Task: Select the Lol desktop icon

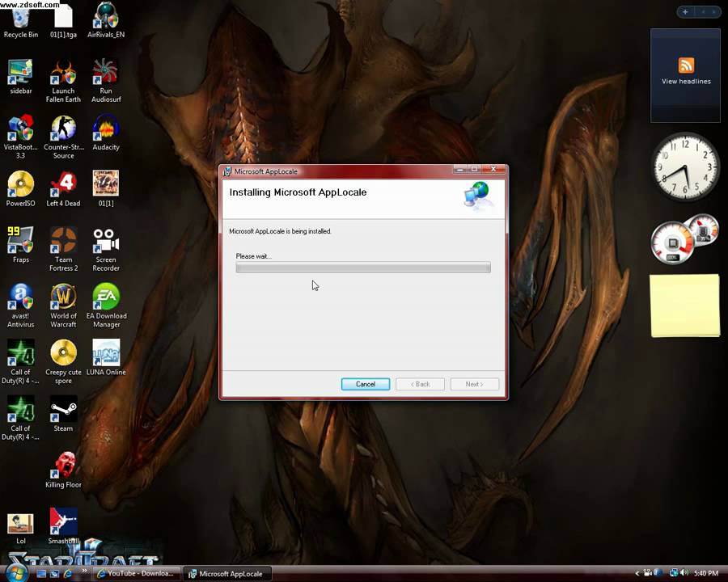Action: pos(20,527)
